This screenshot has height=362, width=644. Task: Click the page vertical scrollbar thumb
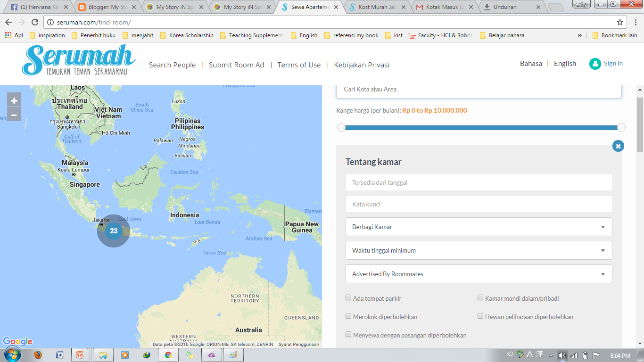point(640,125)
